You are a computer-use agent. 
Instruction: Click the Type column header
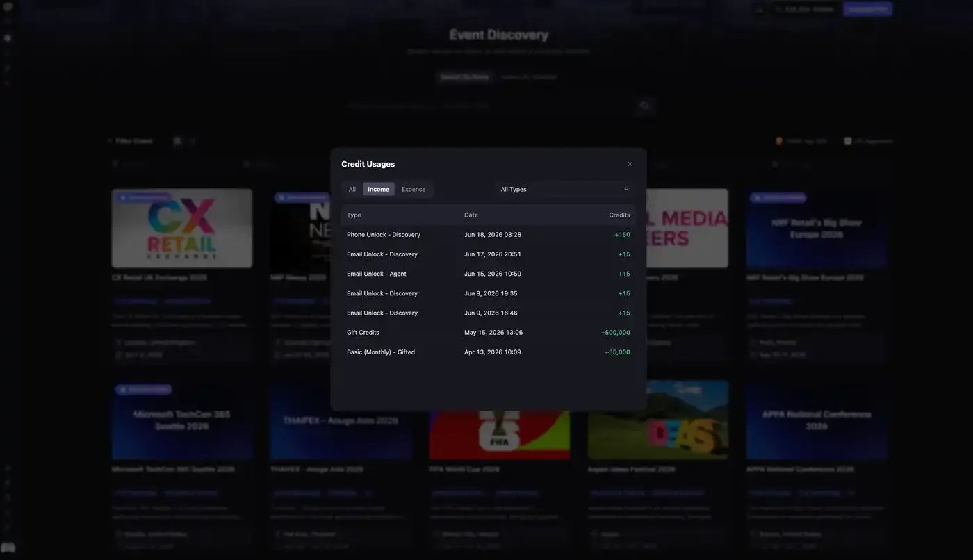[354, 215]
